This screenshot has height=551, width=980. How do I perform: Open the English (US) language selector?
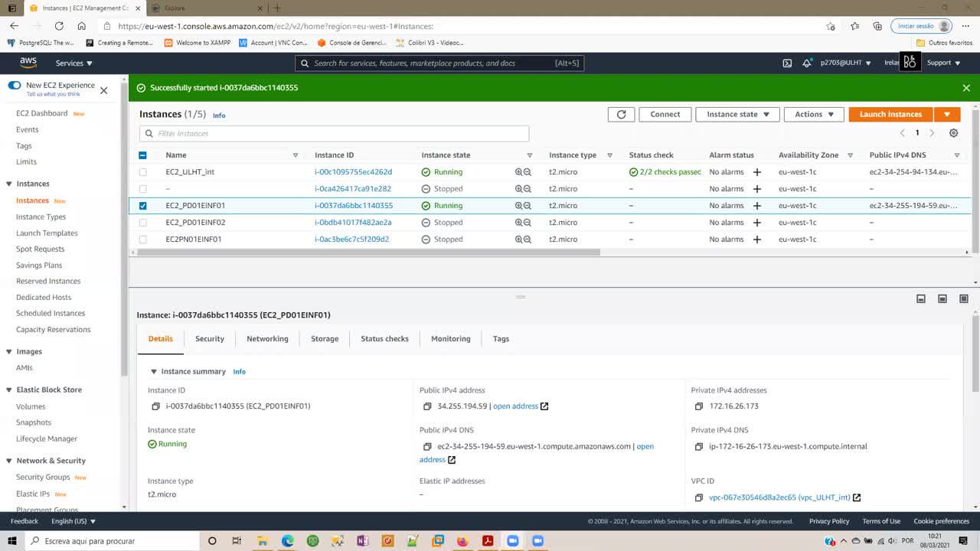click(x=73, y=521)
